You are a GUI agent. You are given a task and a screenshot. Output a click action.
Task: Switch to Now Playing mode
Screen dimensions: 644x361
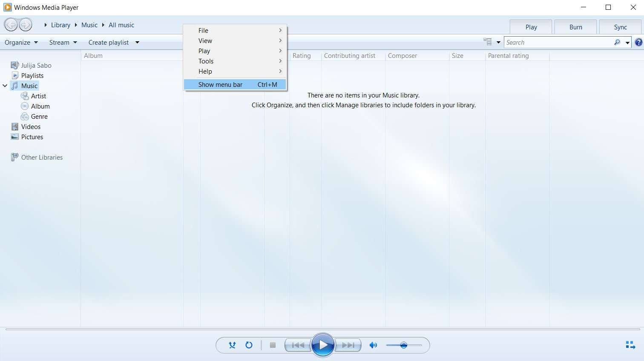point(630,345)
